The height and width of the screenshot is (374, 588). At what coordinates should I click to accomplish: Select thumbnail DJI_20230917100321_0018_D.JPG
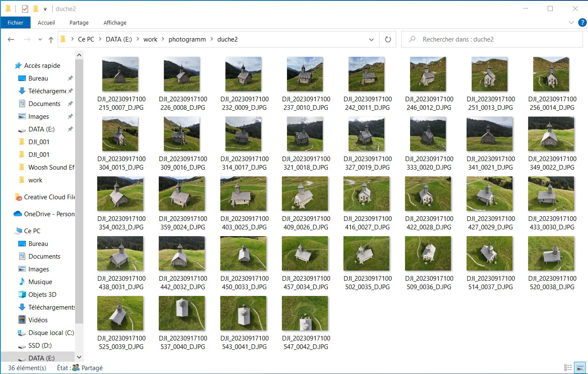pyautogui.click(x=305, y=134)
